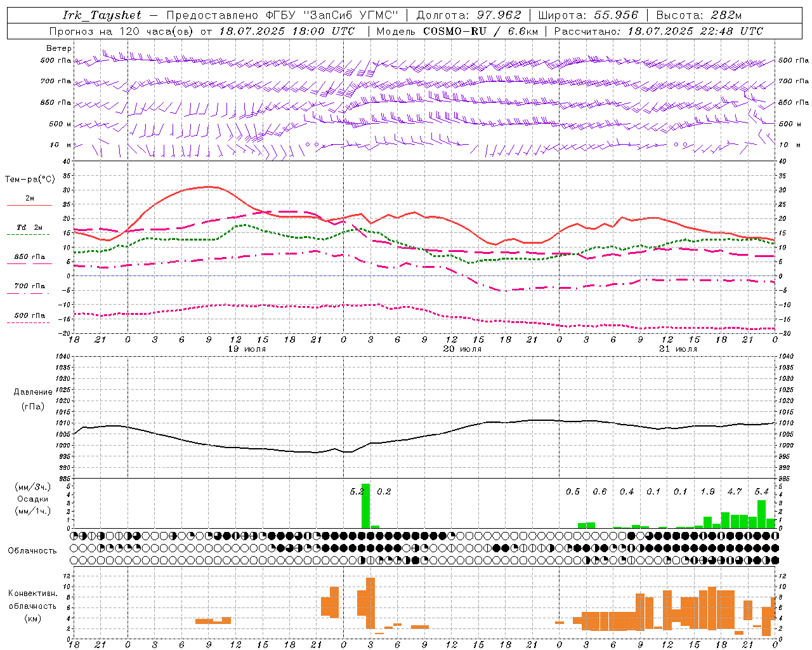Click the model label COSMO-RU / 6.6км
The height and width of the screenshot is (650, 812).
click(480, 31)
